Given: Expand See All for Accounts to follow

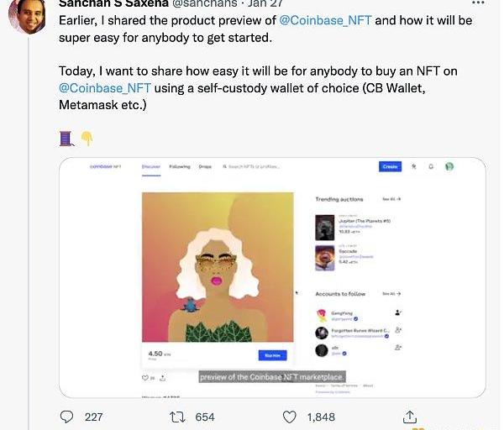Looking at the screenshot, I should [391, 294].
